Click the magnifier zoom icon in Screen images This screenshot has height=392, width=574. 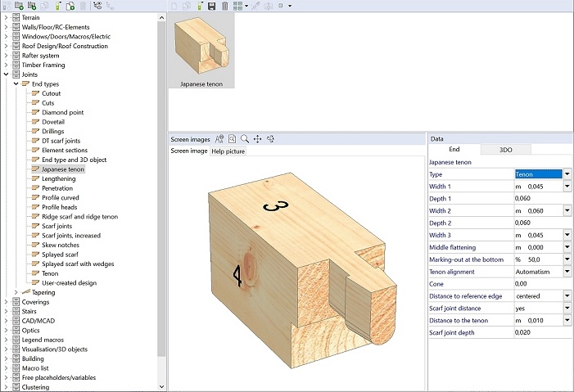pyautogui.click(x=245, y=139)
